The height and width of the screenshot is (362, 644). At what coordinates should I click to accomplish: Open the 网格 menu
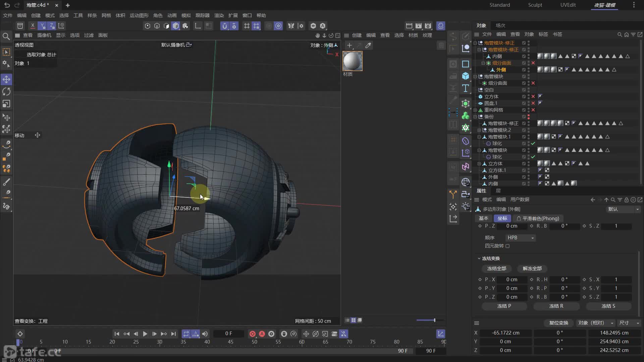[106, 15]
